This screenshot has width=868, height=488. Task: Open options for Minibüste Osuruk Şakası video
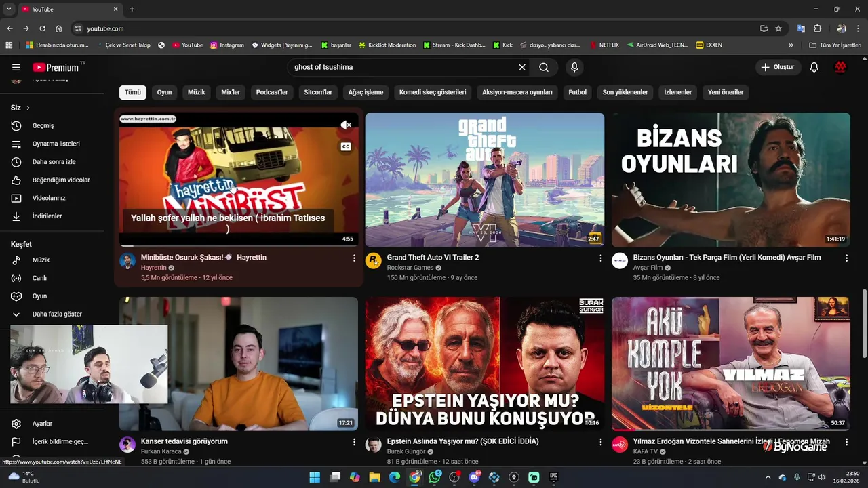pos(354,258)
